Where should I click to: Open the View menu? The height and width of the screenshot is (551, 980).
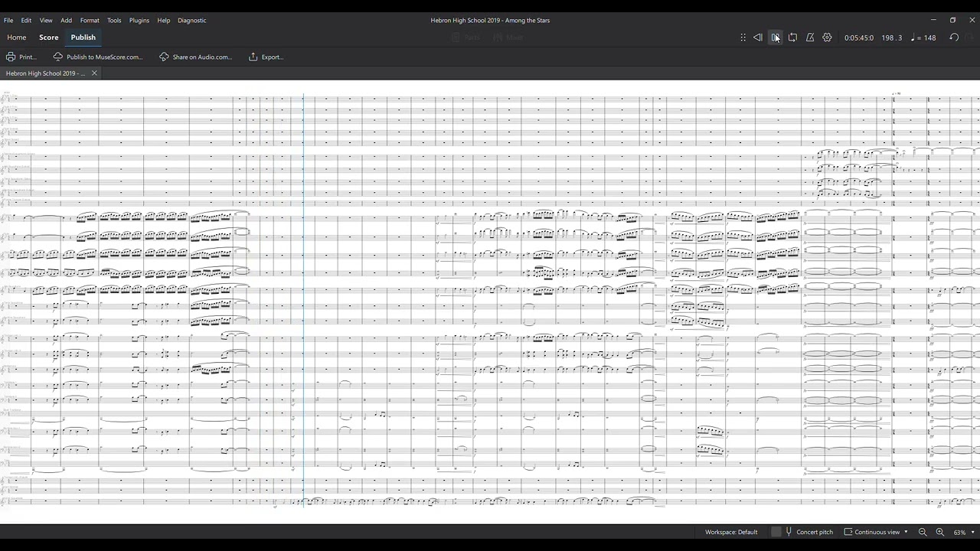(46, 20)
